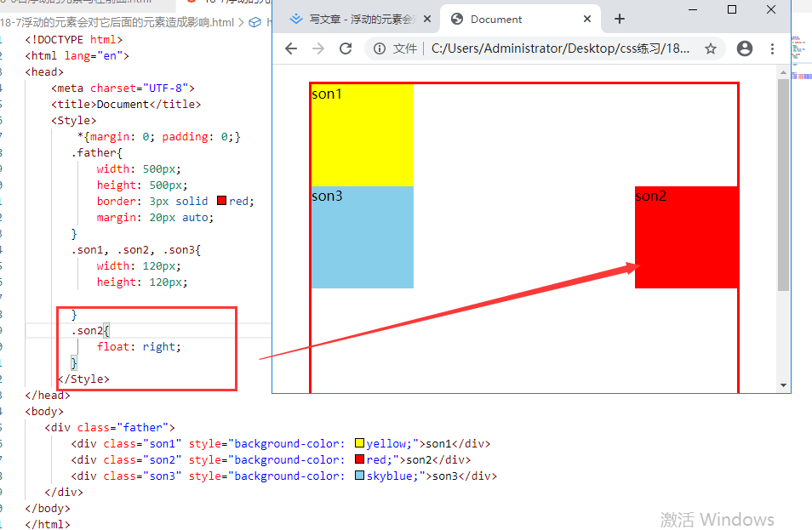Click the yellow swatch in son1 line
Screen dimensions: 812x530
(359, 443)
